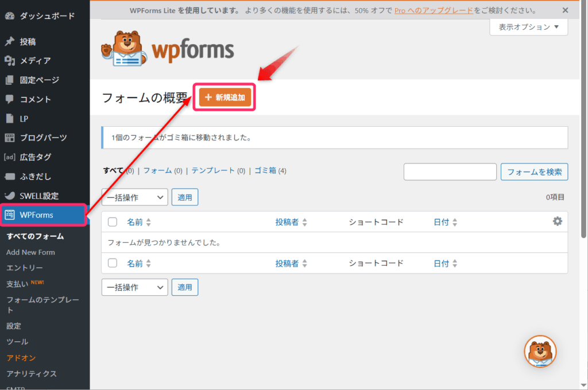This screenshot has width=588, height=390.
Task: Open ツール submenu item
Action: click(x=17, y=342)
